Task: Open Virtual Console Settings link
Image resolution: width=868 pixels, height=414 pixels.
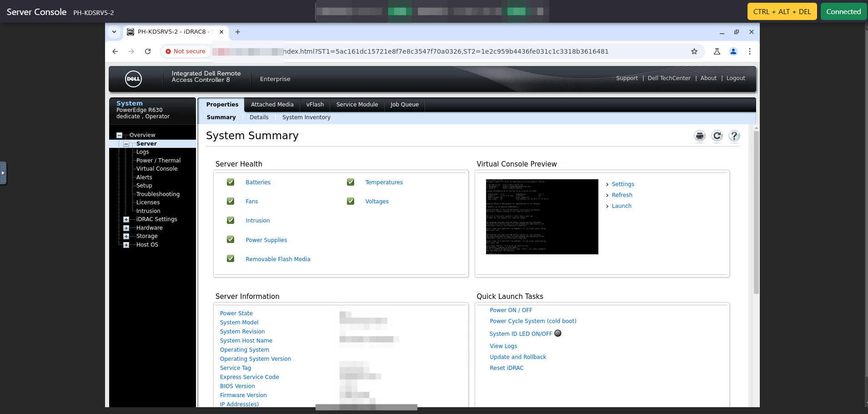Action: [623, 184]
